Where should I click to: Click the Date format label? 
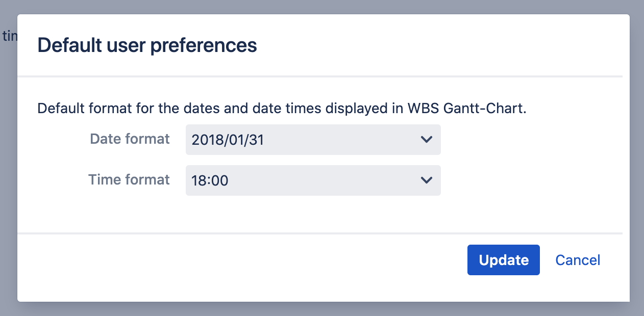(130, 139)
